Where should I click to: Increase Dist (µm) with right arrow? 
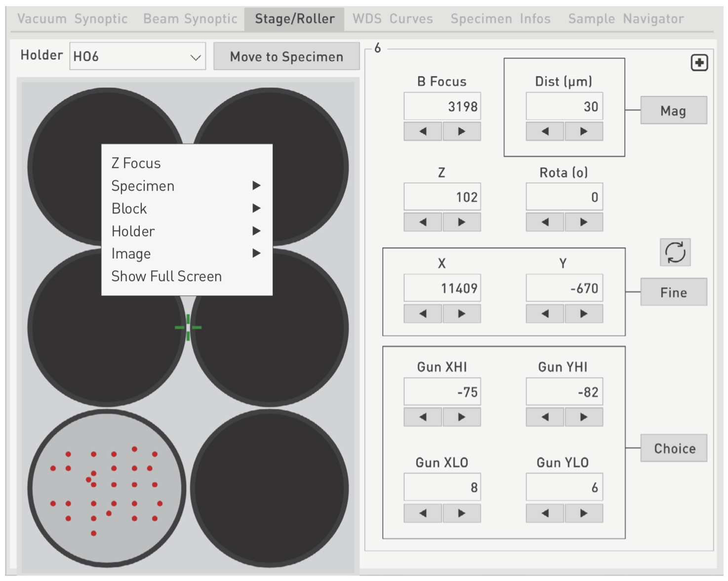584,131
